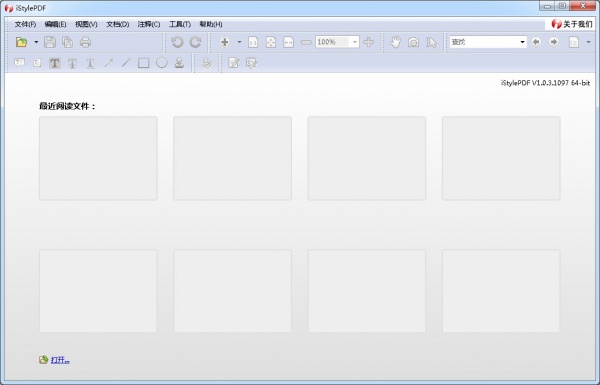Viewport: 600px width, 385px height.
Task: Select the cursor selection tool
Action: [x=432, y=42]
